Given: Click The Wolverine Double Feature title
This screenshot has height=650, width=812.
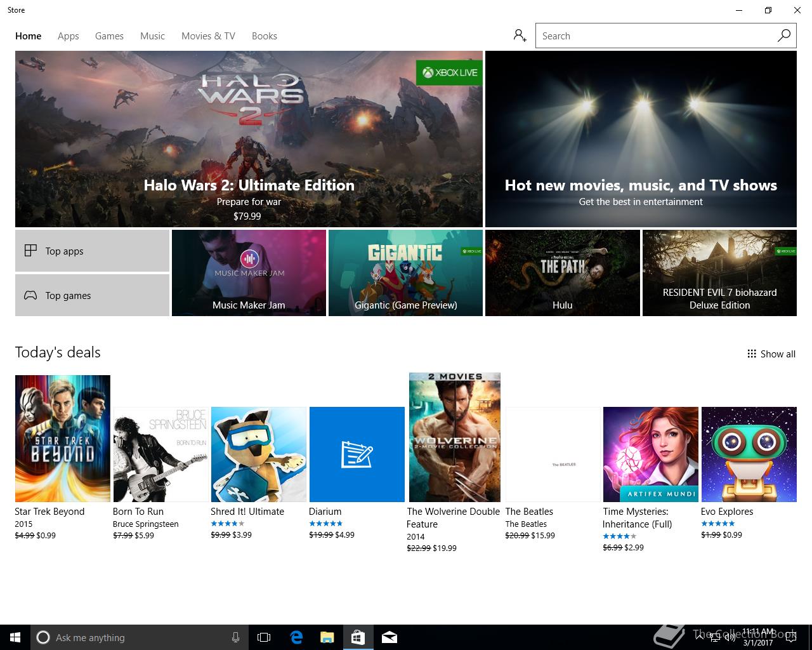Looking at the screenshot, I should click(454, 518).
